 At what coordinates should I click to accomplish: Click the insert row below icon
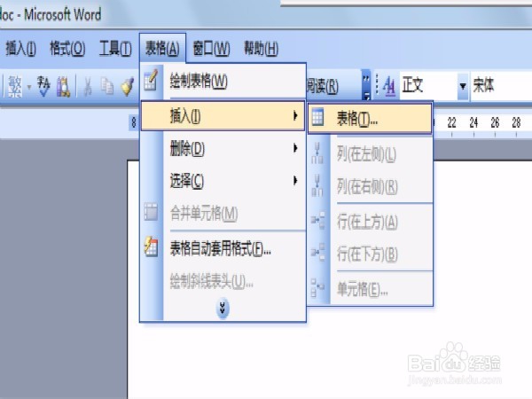[318, 253]
